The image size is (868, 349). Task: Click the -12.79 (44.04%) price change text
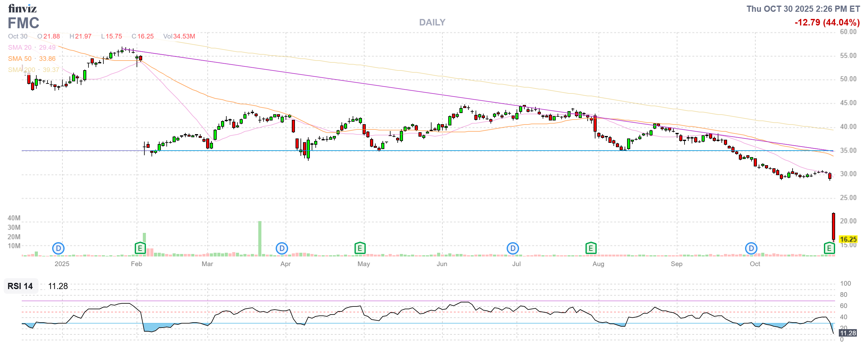[x=827, y=23]
